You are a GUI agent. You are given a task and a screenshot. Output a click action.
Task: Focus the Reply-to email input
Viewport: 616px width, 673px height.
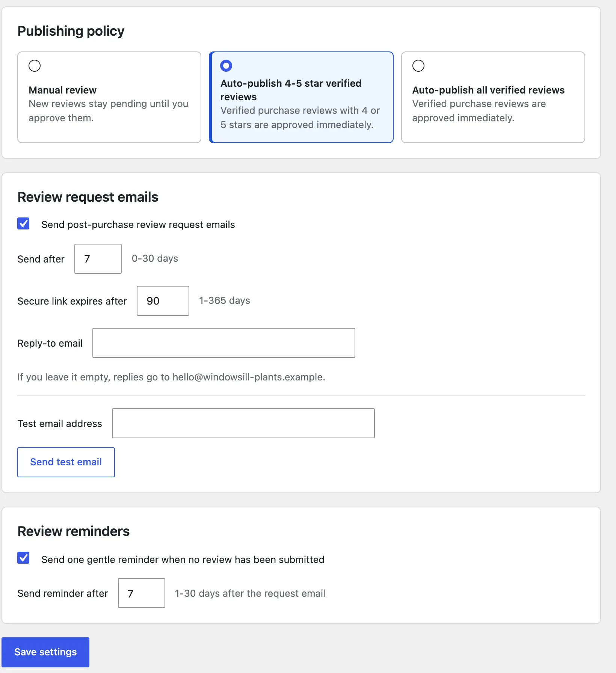click(224, 343)
